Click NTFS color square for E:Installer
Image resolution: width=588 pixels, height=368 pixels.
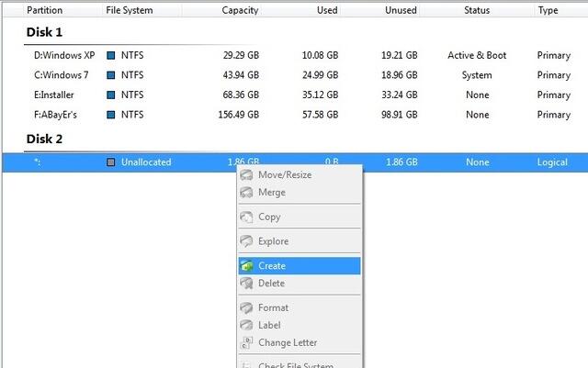click(110, 95)
